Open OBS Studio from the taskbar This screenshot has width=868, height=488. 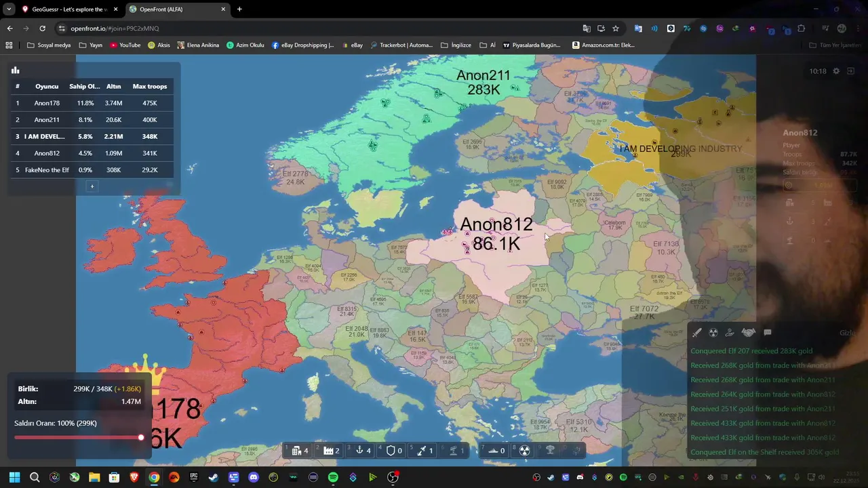(393, 477)
